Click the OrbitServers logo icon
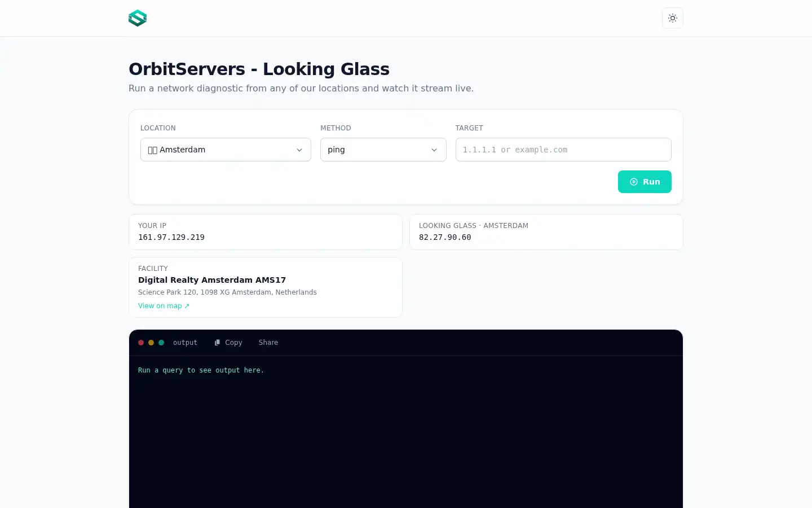The image size is (812, 508). (138, 18)
